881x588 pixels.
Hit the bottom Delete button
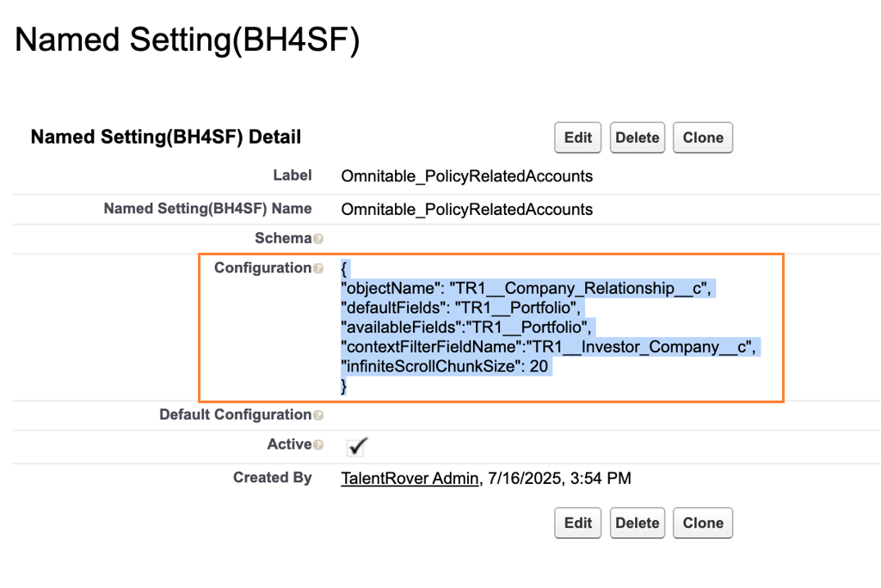(x=637, y=523)
